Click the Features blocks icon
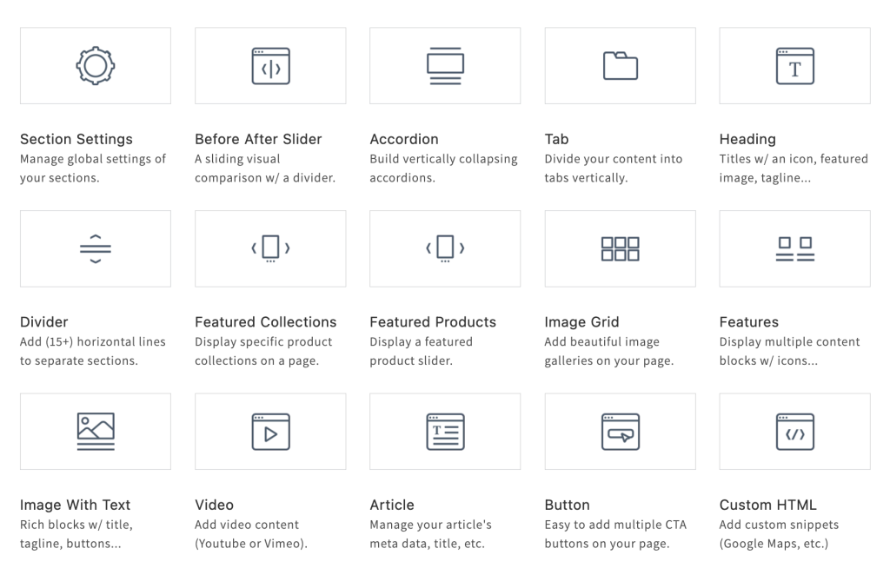 (x=794, y=248)
